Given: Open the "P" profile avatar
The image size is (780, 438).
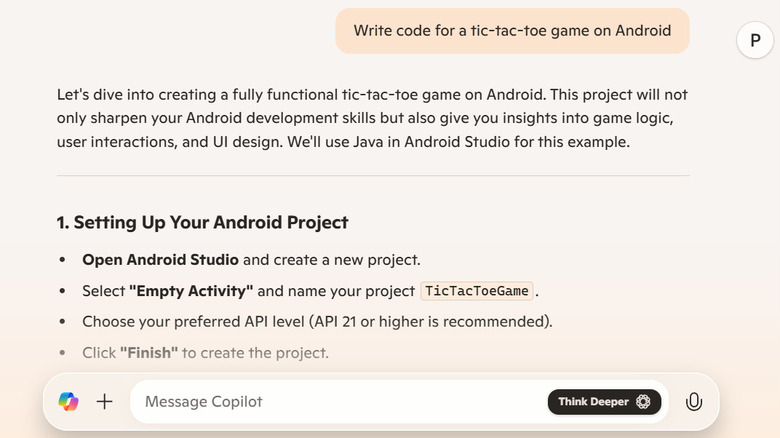Looking at the screenshot, I should [x=755, y=40].
